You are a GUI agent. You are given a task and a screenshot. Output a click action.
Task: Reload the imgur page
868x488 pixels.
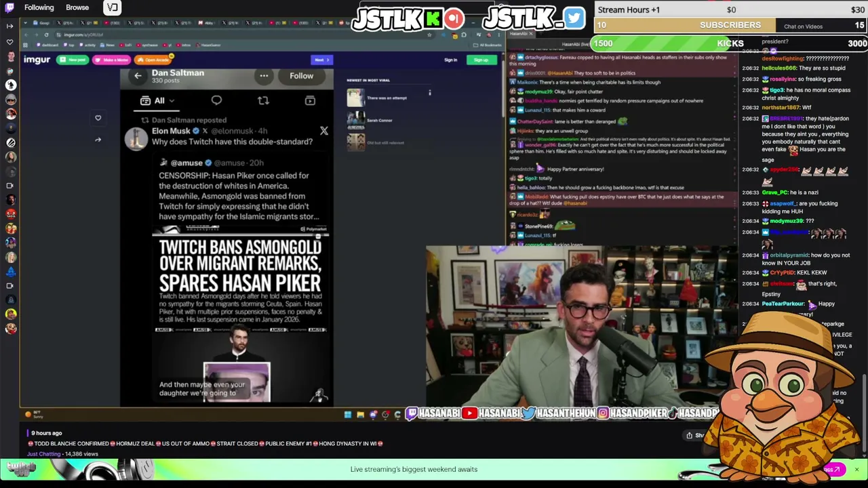tap(46, 35)
